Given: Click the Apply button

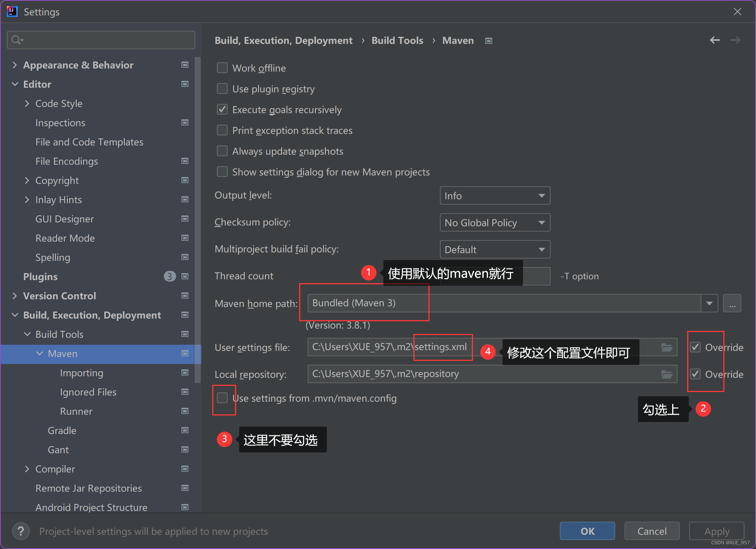Looking at the screenshot, I should (716, 531).
